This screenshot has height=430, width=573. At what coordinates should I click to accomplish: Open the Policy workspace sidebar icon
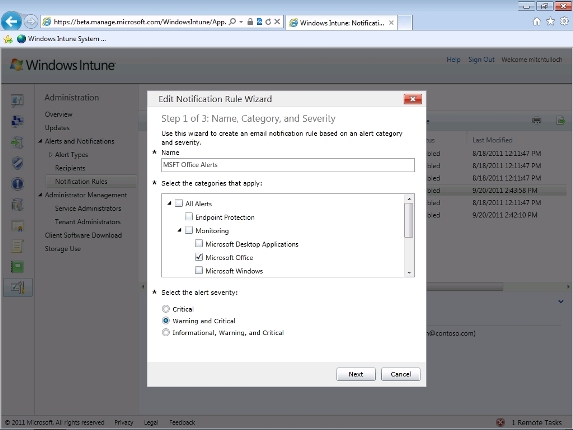(x=17, y=246)
